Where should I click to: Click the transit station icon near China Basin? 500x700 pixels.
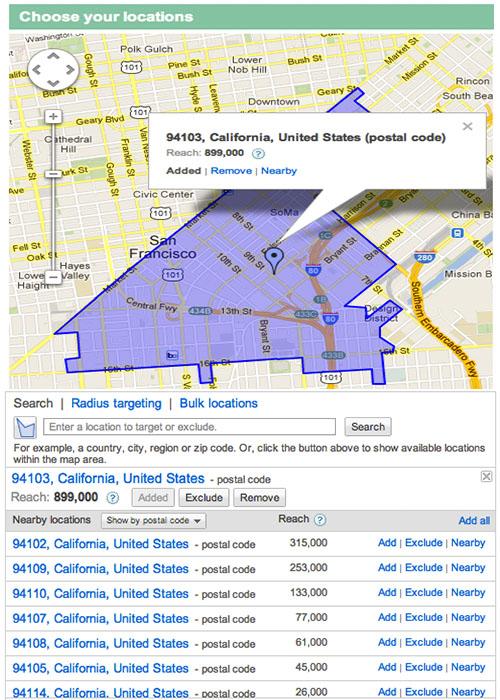click(x=458, y=233)
